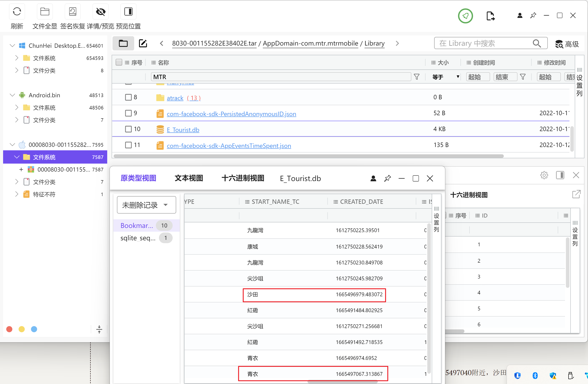Click the red color dot at sidebar bottom
This screenshot has width=588, height=384.
coord(9,329)
